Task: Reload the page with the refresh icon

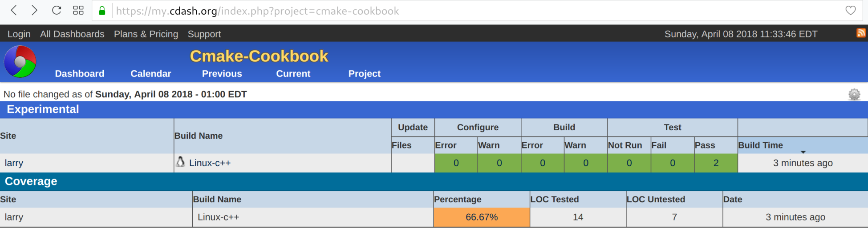Action: pos(57,11)
